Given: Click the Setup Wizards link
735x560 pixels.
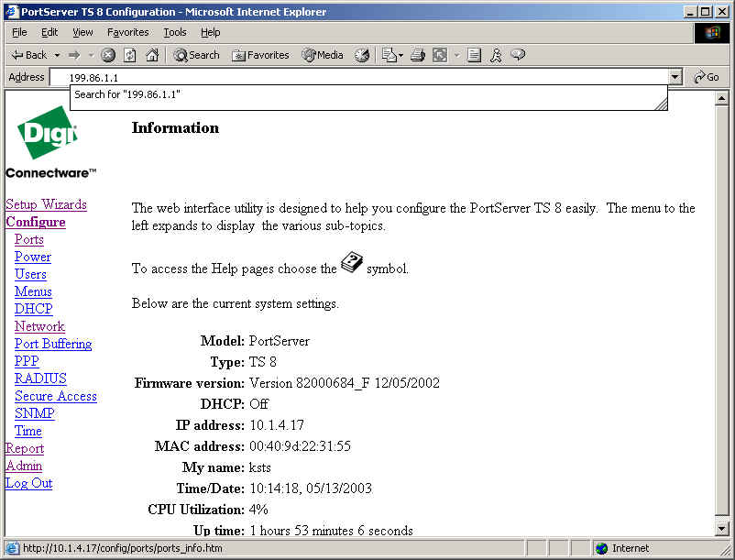Looking at the screenshot, I should pos(46,204).
